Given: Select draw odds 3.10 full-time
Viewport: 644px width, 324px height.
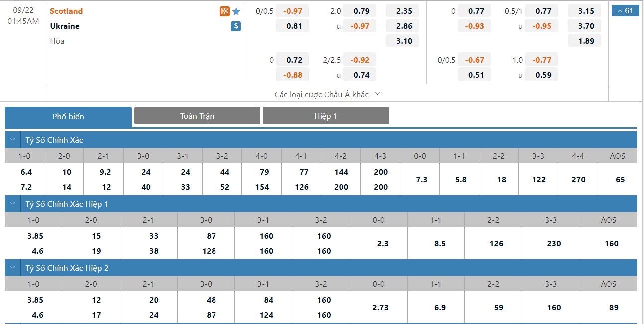Looking at the screenshot, I should [x=404, y=41].
